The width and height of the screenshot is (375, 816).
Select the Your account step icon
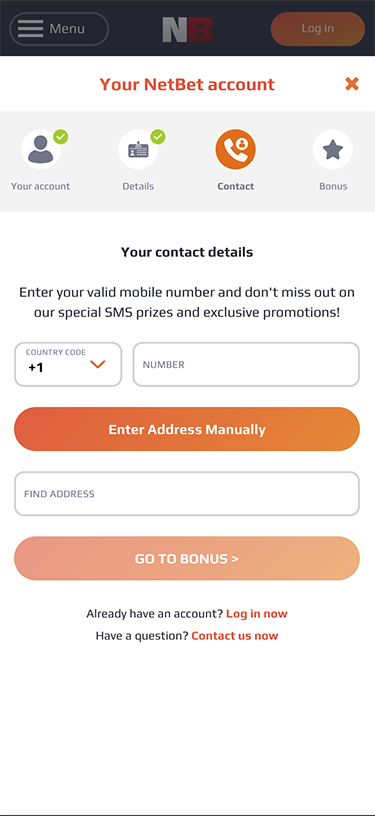(41, 149)
